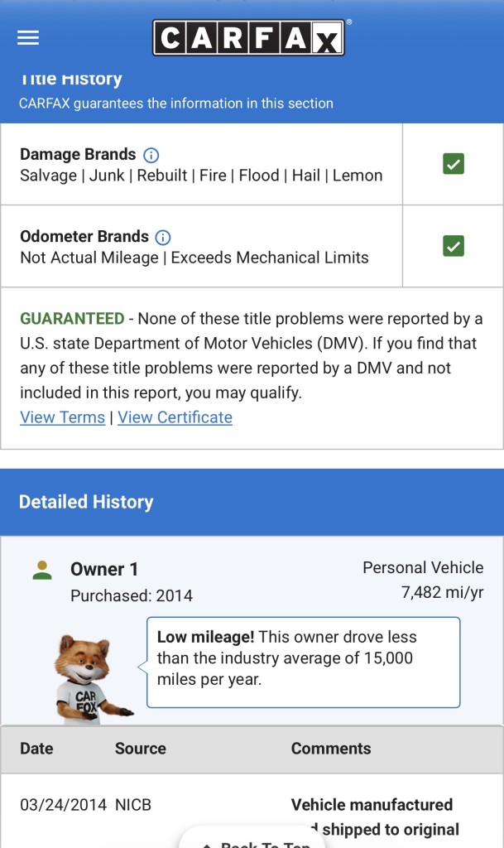
Task: Tap the Owner 1 person icon
Action: click(41, 570)
